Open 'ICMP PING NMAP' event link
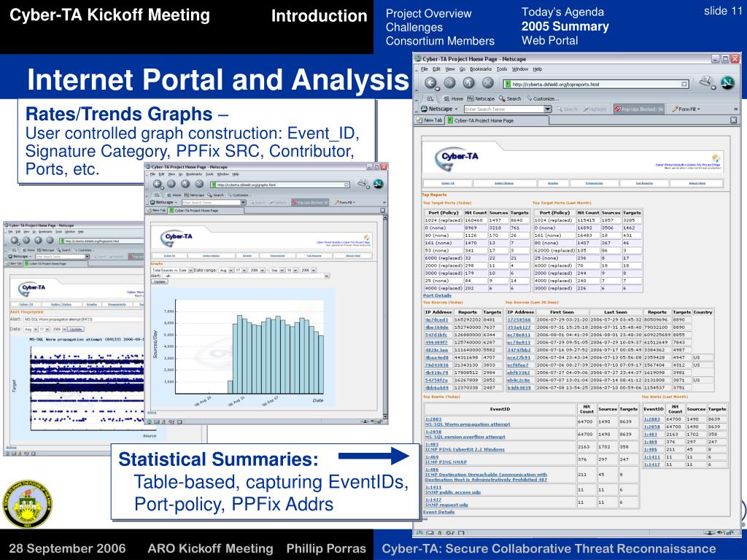Viewport: 747px width, 560px height. [x=446, y=462]
